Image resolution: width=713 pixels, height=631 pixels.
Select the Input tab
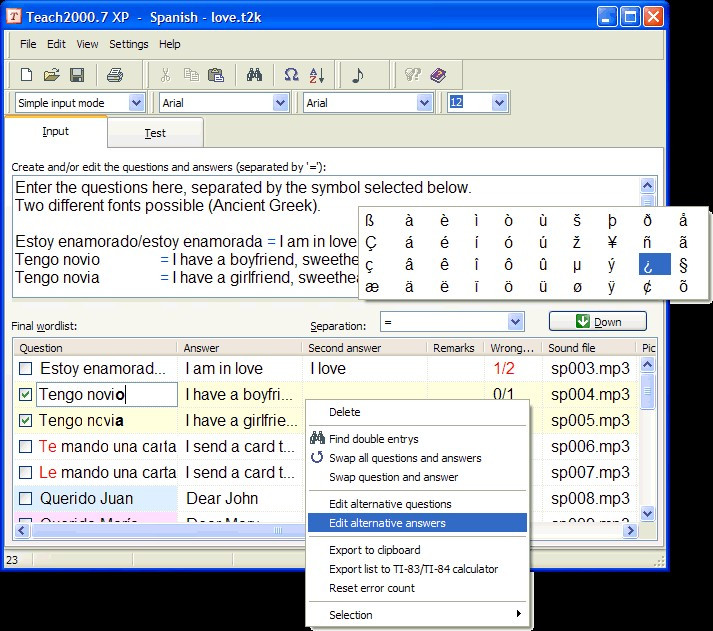(x=55, y=131)
